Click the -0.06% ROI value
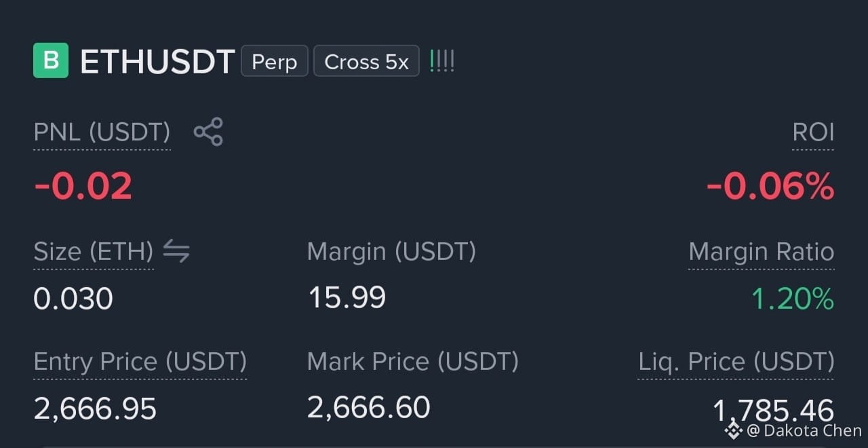 point(770,186)
